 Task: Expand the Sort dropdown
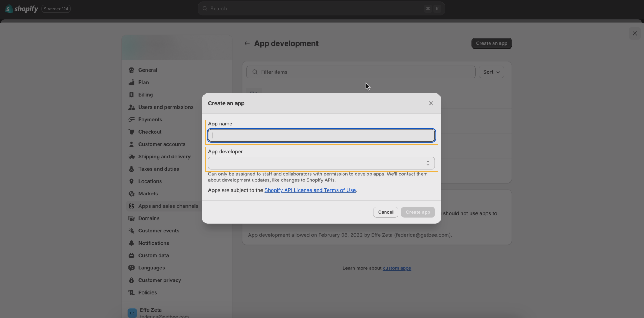pos(491,72)
